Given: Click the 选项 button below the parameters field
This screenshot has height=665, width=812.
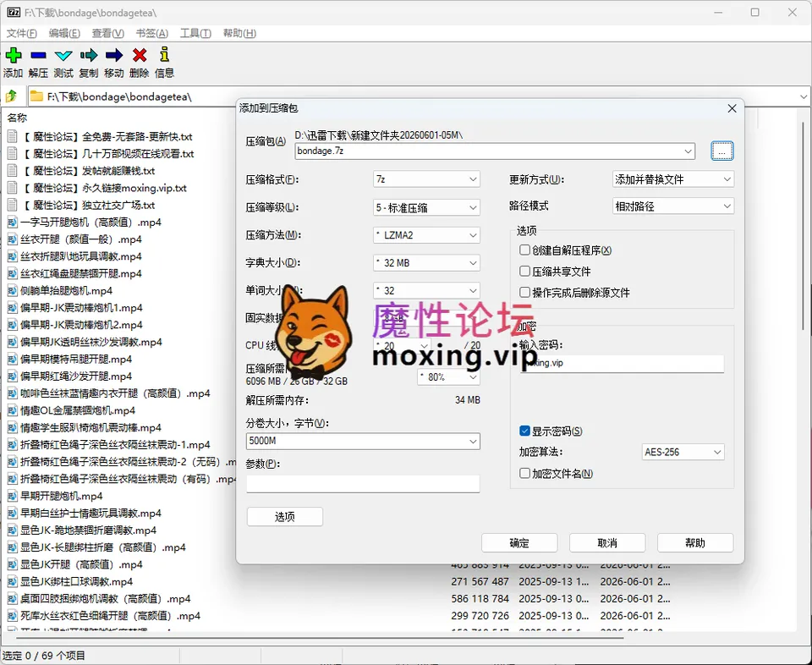Looking at the screenshot, I should pos(285,517).
